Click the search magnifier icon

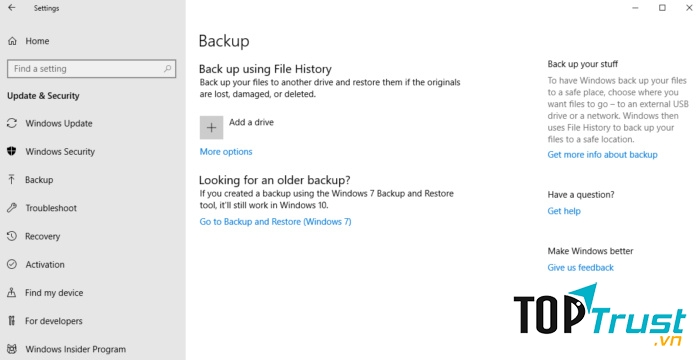coord(167,69)
